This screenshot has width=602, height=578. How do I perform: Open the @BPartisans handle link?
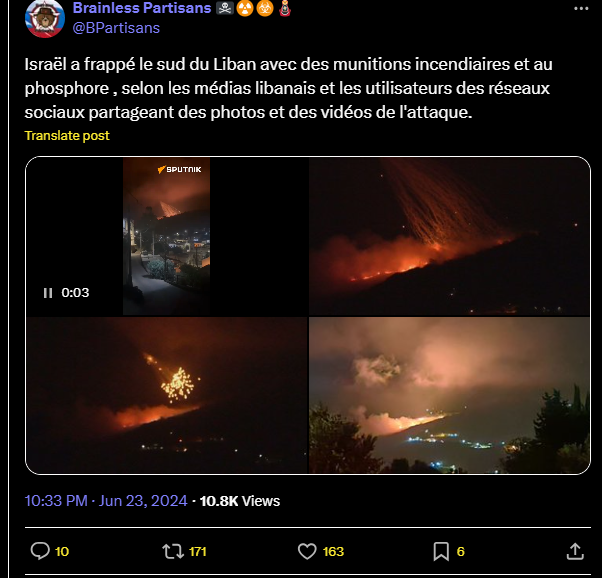[x=116, y=28]
